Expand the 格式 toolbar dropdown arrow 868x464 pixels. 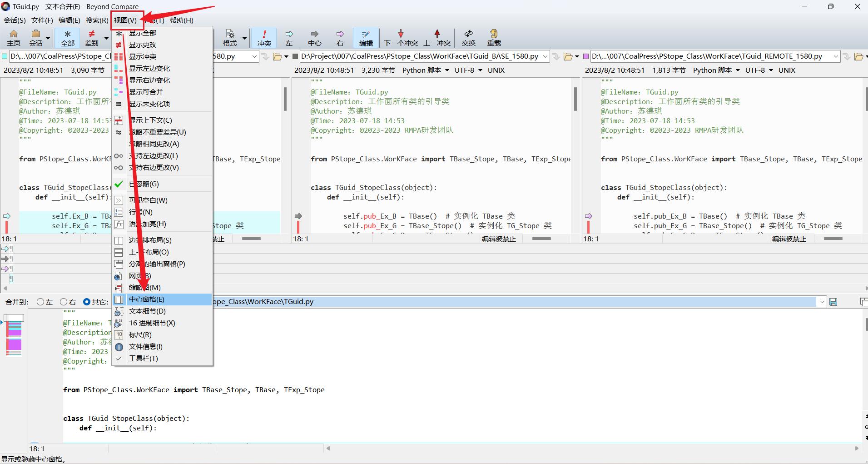244,38
